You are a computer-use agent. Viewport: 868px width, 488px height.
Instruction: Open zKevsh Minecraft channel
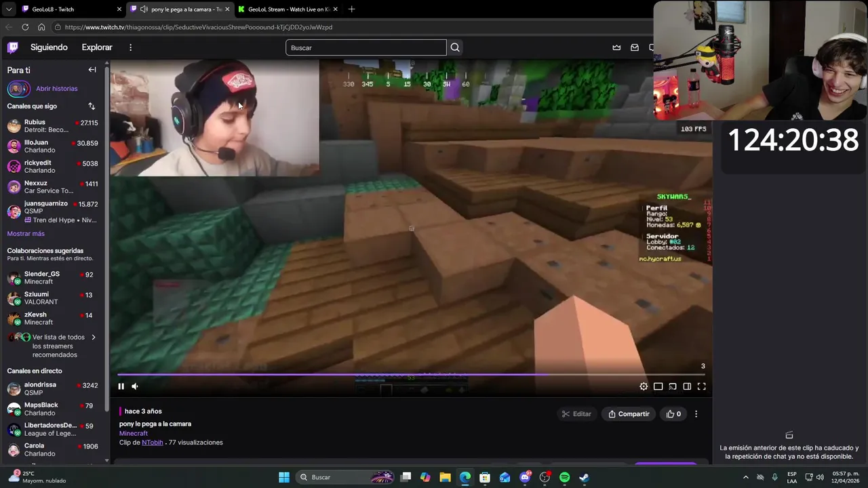[x=53, y=319]
